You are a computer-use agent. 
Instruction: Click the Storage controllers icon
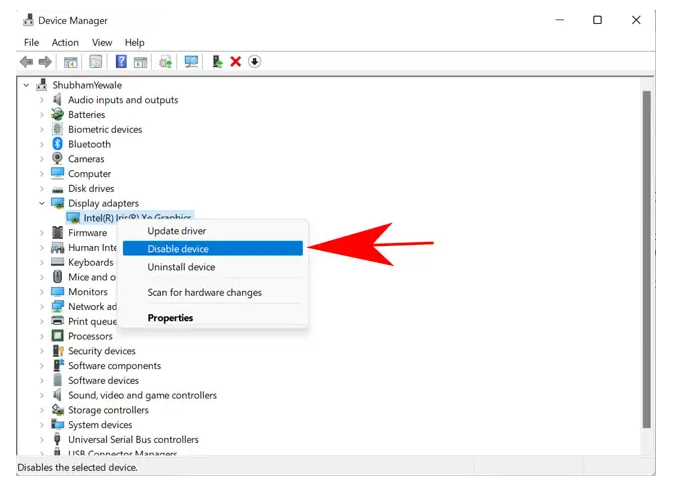coord(58,409)
